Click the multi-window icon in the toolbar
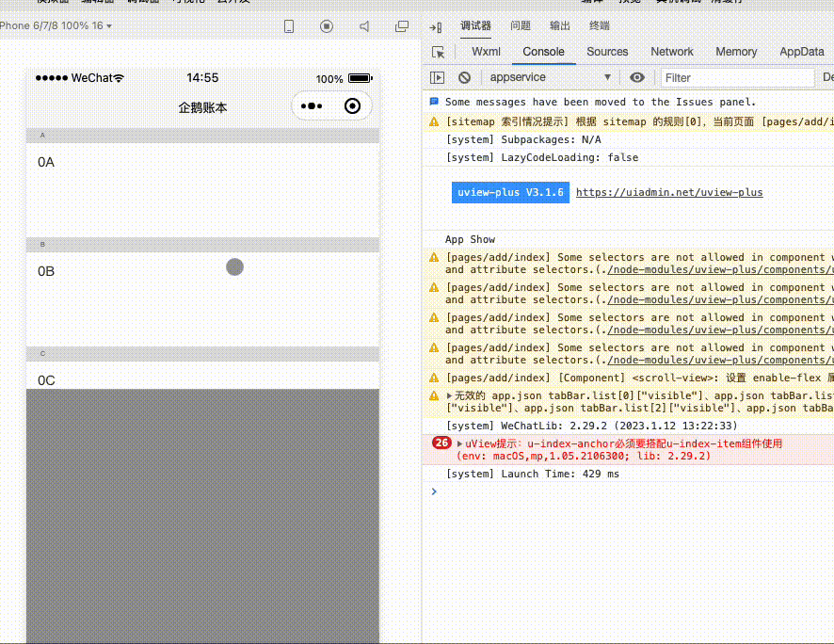The height and width of the screenshot is (644, 834). click(402, 26)
